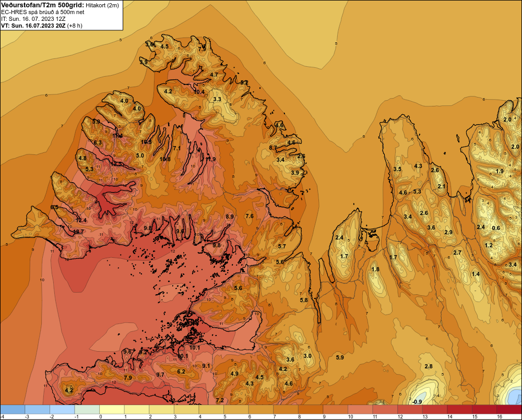Select the legend swatch between 10 and 11
The width and height of the screenshot is (522, 420).
pyautogui.click(x=360, y=410)
